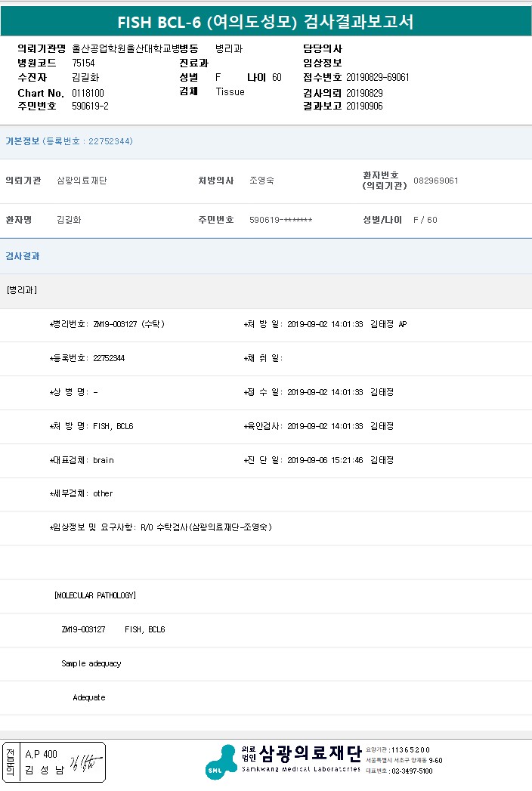Select the 기본정보 section header
This screenshot has width=532, height=791.
[23, 141]
